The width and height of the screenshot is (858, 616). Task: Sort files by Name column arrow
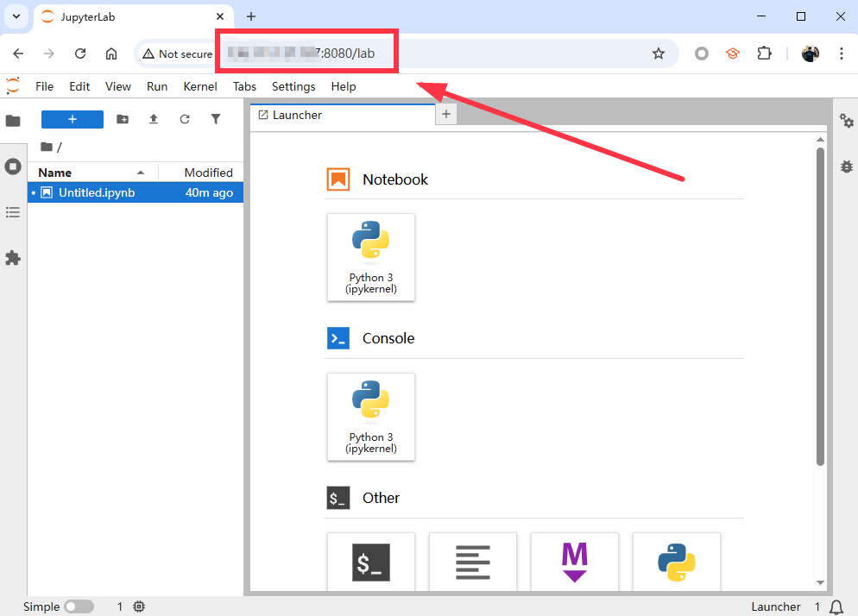[141, 173]
